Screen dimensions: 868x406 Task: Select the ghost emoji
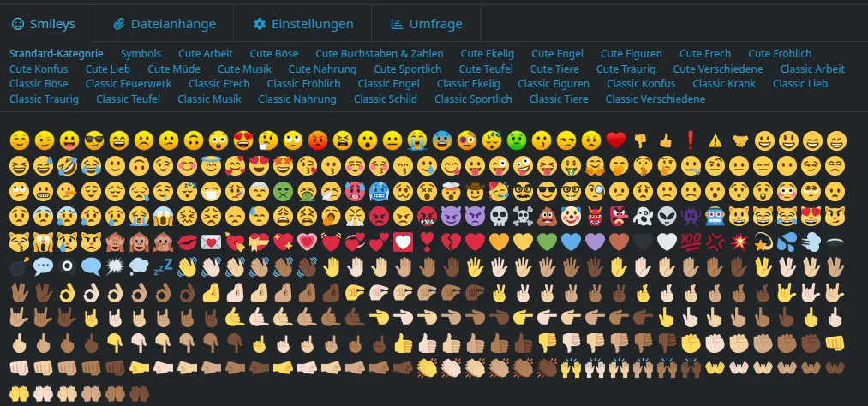click(x=642, y=217)
